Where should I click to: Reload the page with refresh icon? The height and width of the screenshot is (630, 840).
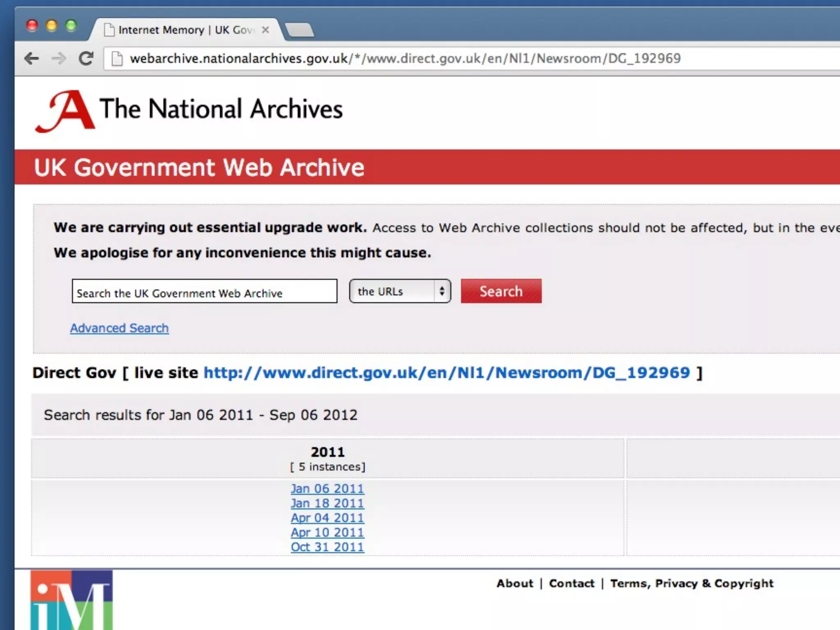(x=86, y=59)
